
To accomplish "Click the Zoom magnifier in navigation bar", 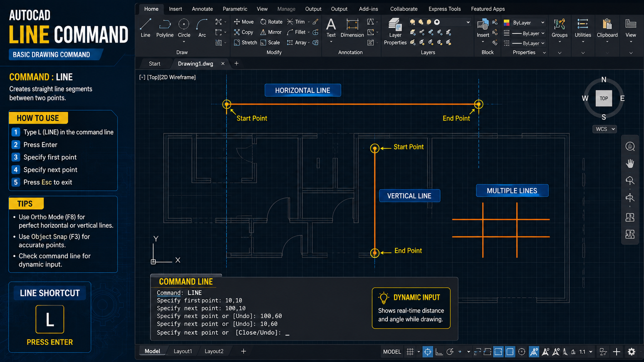I will point(630,180).
